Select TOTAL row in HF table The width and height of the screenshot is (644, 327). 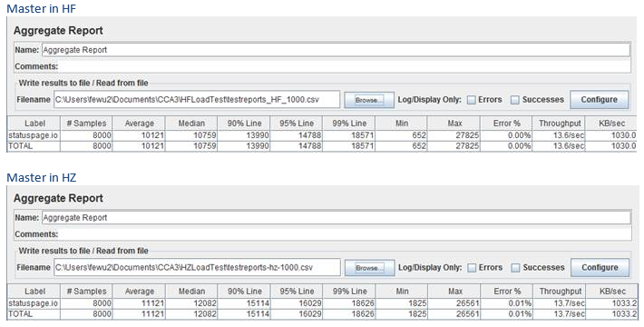coord(322,146)
